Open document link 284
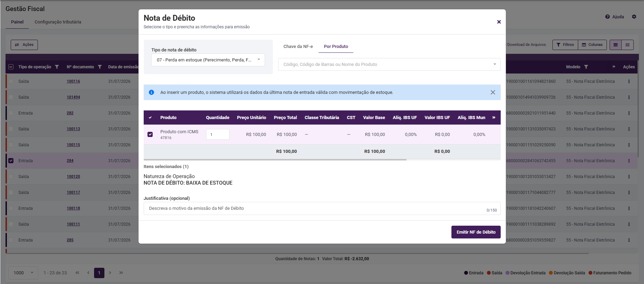Screen dimensions: 644x284 coord(70,161)
